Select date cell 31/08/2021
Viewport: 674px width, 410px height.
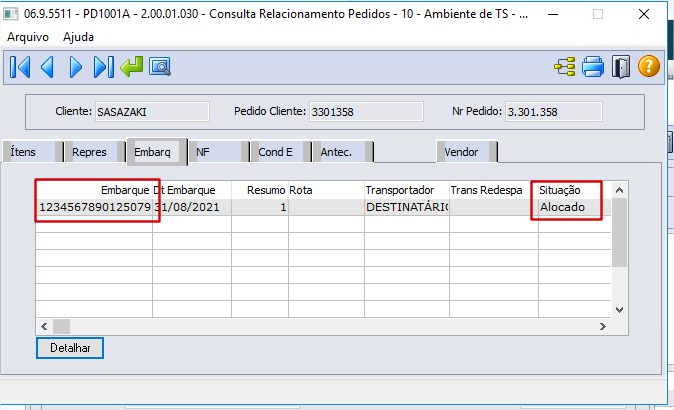(x=192, y=207)
